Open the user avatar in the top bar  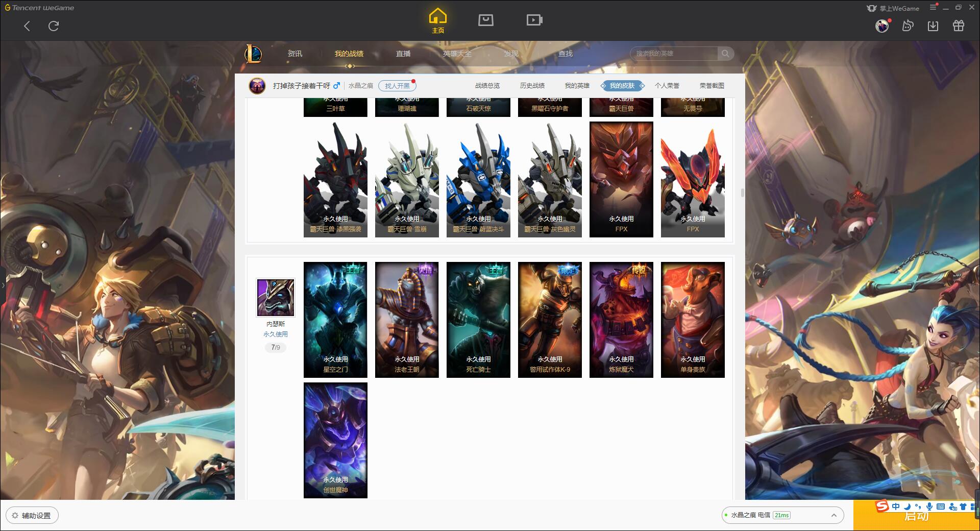882,26
